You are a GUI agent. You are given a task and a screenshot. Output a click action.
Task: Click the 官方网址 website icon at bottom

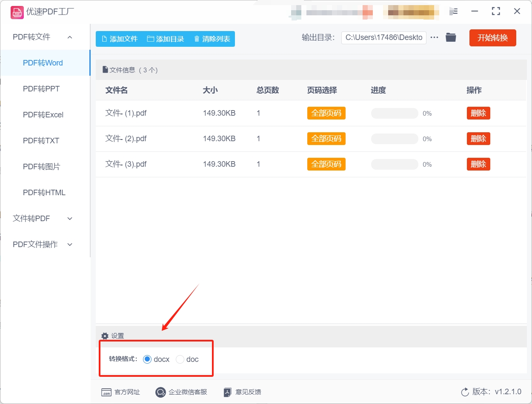(x=106, y=392)
